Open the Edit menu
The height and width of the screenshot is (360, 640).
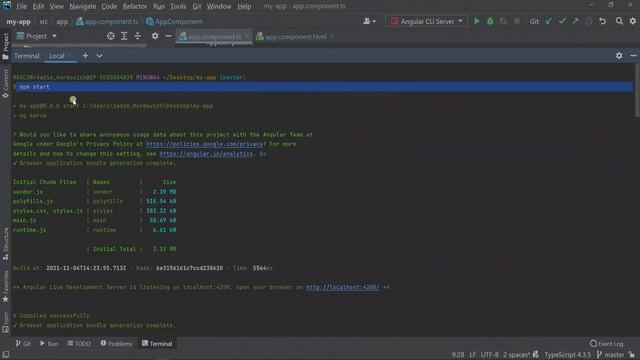[x=38, y=7]
